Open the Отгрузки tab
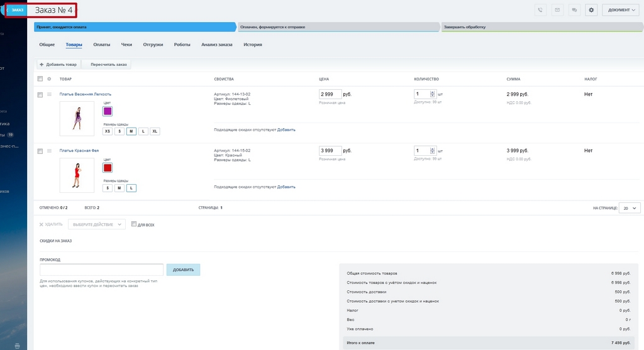Screen dimensions: 644x350 [x=153, y=45]
